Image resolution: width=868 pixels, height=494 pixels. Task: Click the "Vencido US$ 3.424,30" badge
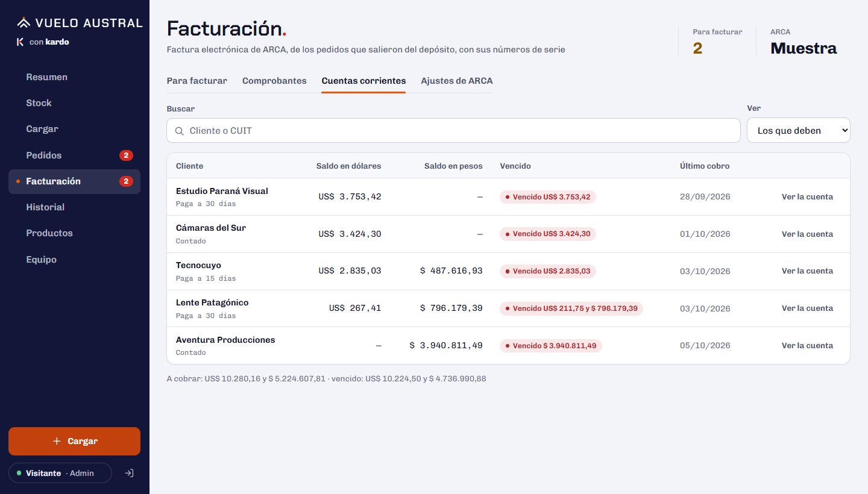(x=548, y=234)
